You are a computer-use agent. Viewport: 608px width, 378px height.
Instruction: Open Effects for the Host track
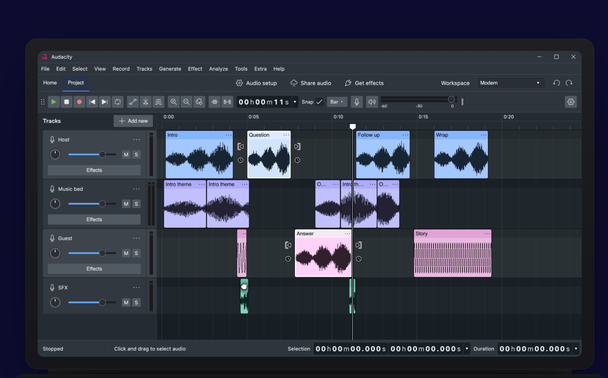pyautogui.click(x=94, y=170)
